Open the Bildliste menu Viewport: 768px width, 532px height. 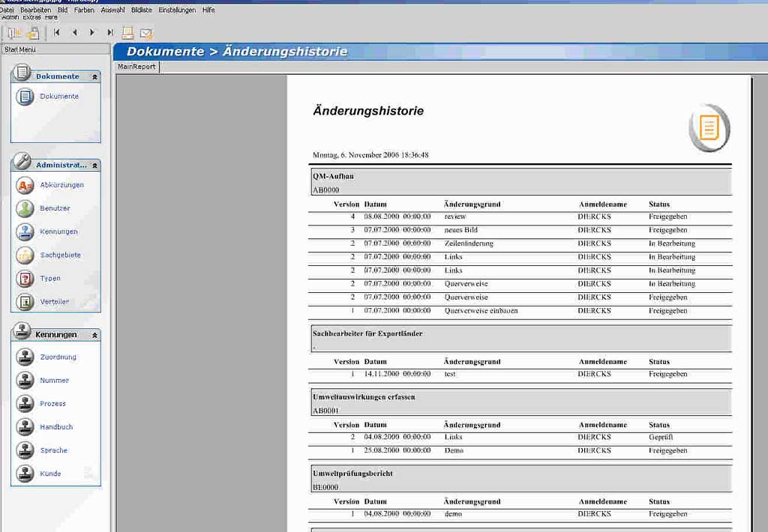[x=142, y=10]
